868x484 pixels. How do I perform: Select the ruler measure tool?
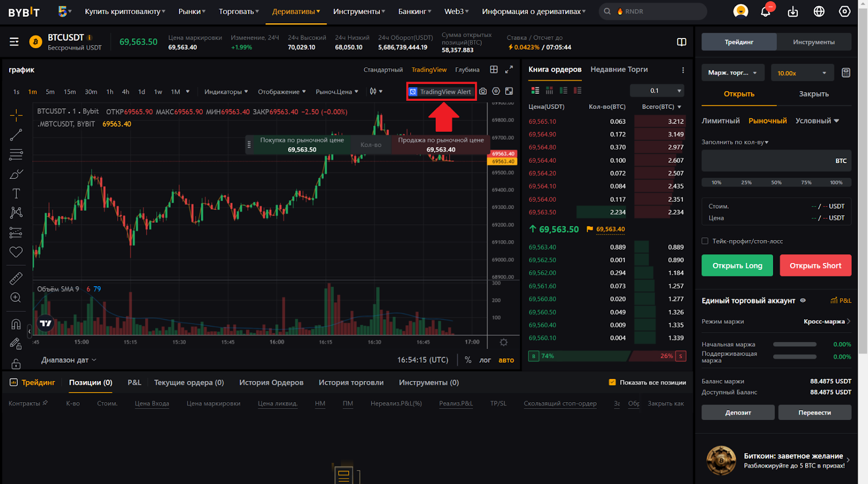(x=16, y=278)
